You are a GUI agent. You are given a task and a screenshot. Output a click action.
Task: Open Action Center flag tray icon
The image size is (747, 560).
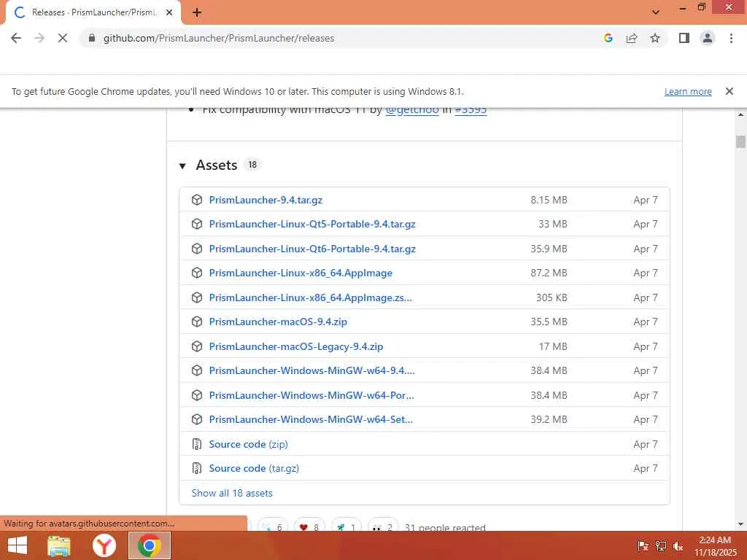pos(643,545)
